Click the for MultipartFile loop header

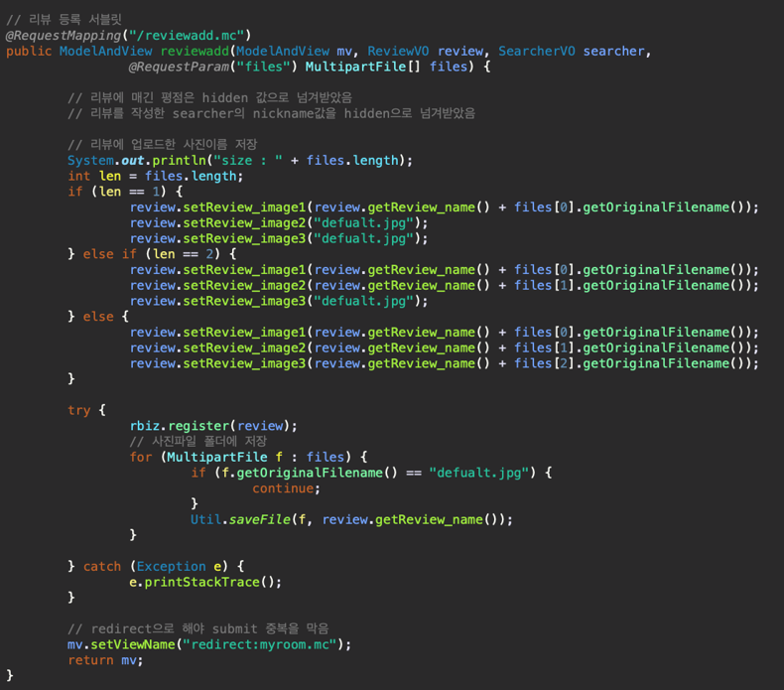point(248,457)
